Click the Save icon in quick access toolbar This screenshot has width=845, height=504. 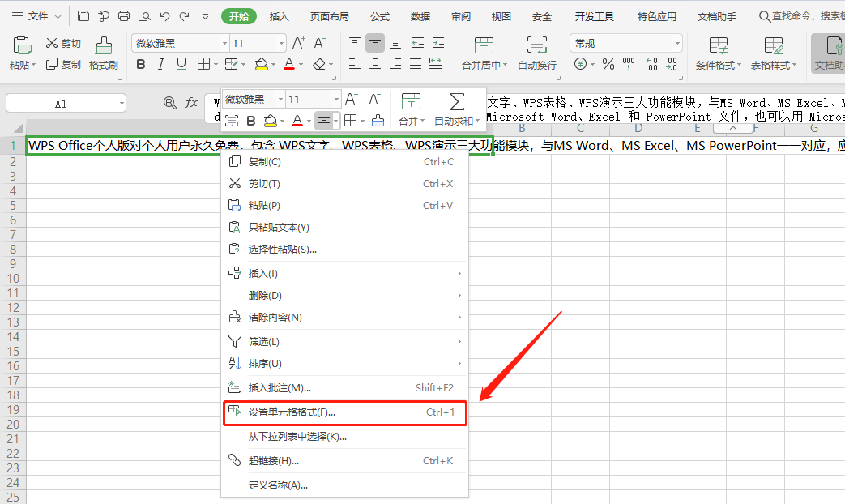[x=83, y=16]
